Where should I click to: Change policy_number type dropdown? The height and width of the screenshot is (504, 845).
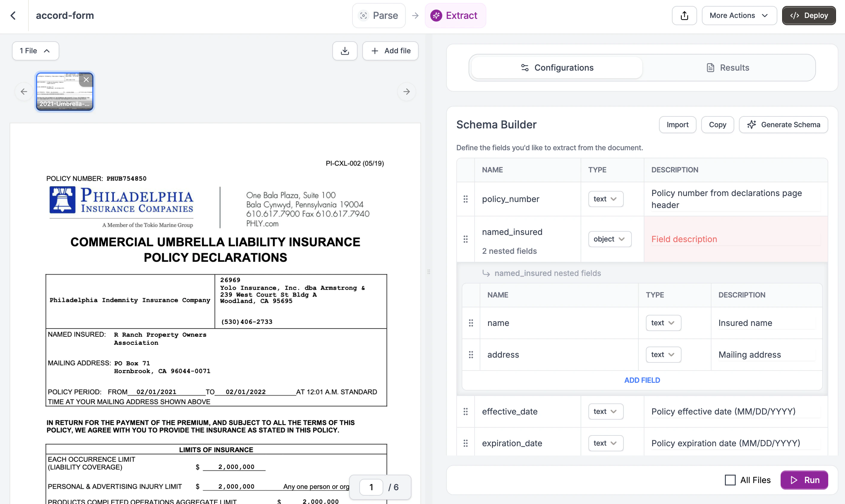click(605, 199)
